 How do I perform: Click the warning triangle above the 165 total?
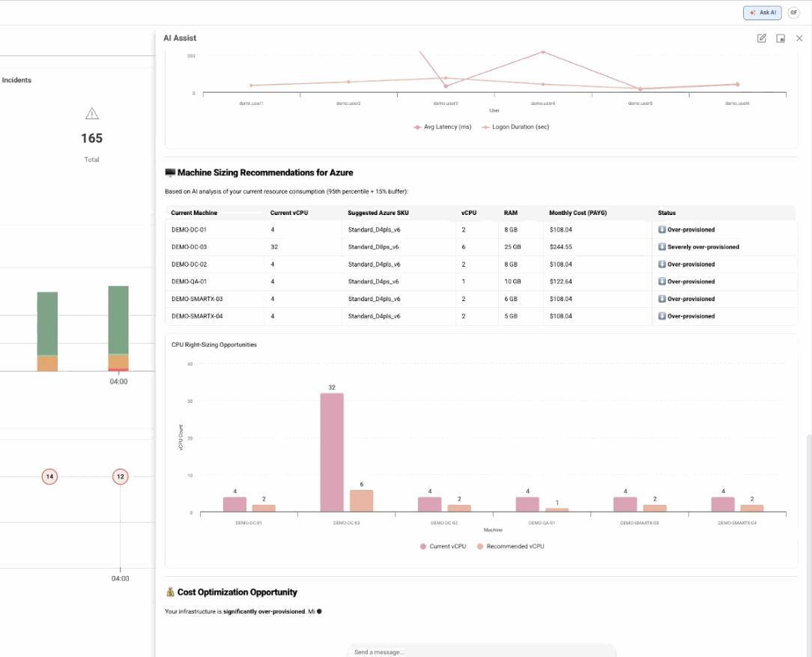[x=91, y=113]
